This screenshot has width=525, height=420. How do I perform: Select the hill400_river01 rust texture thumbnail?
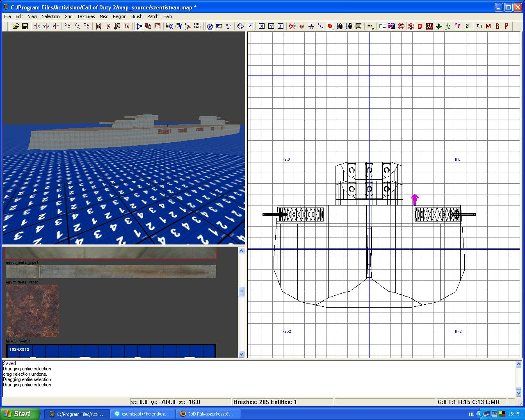point(32,311)
